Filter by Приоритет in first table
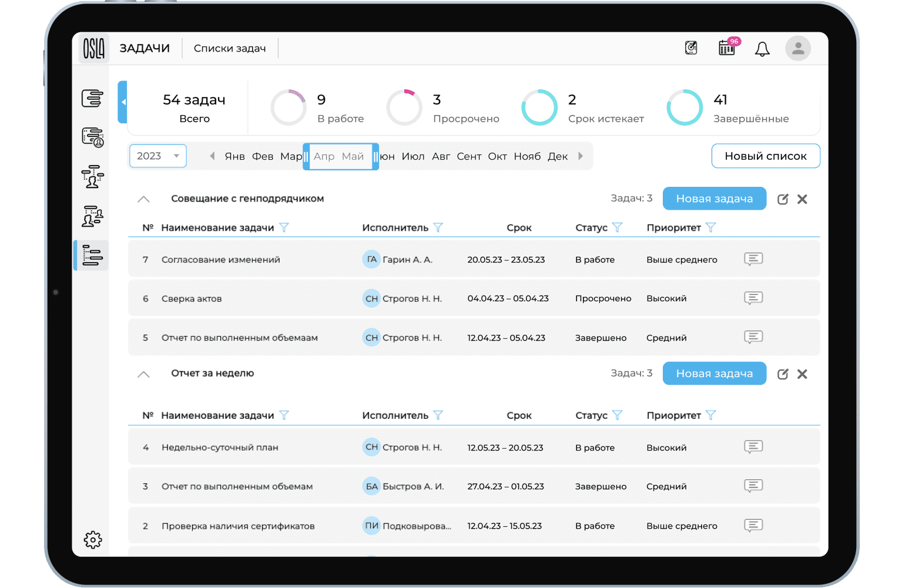 tap(710, 228)
